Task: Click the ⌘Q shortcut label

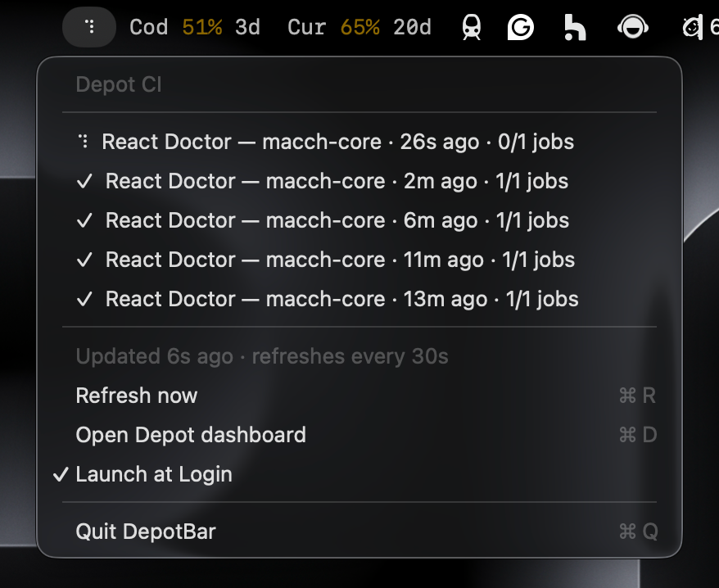Action: click(x=638, y=531)
